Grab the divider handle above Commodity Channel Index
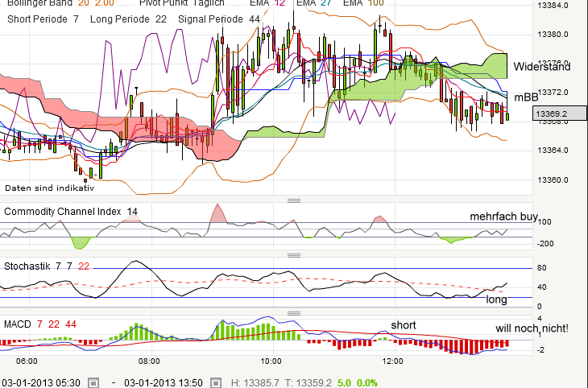The image size is (588, 388). [x=294, y=200]
